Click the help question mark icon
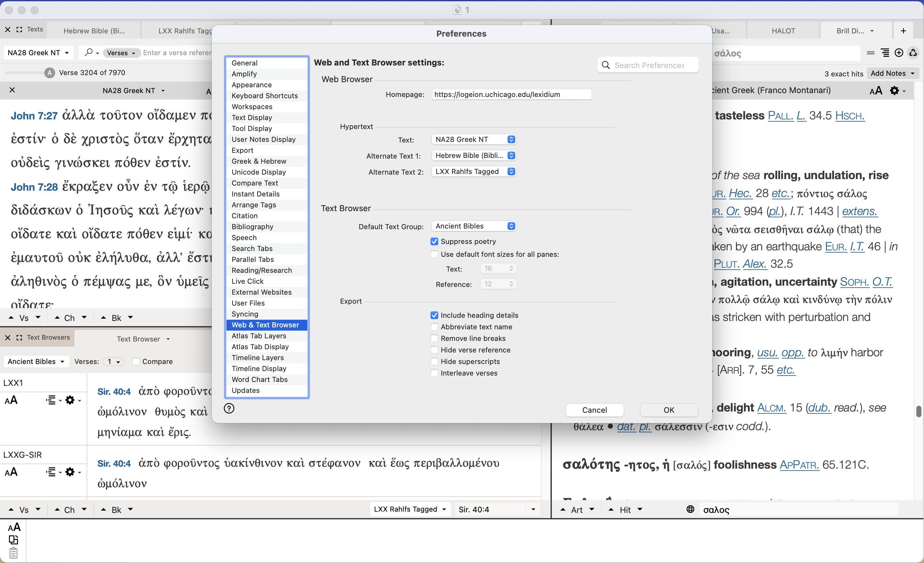 pyautogui.click(x=229, y=408)
